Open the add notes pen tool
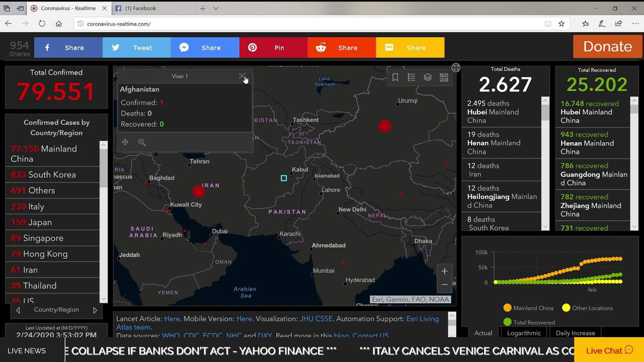 pyautogui.click(x=602, y=24)
